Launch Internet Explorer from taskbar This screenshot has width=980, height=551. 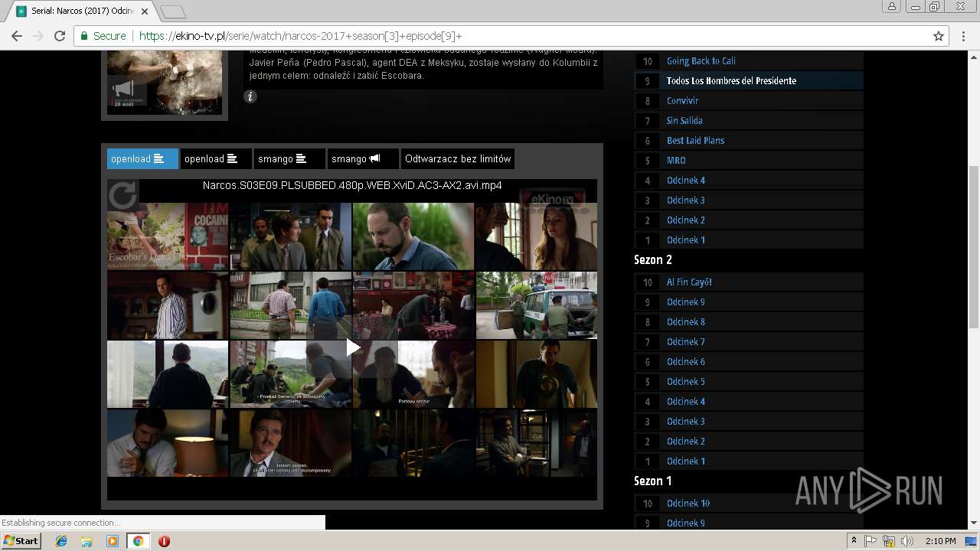(61, 541)
